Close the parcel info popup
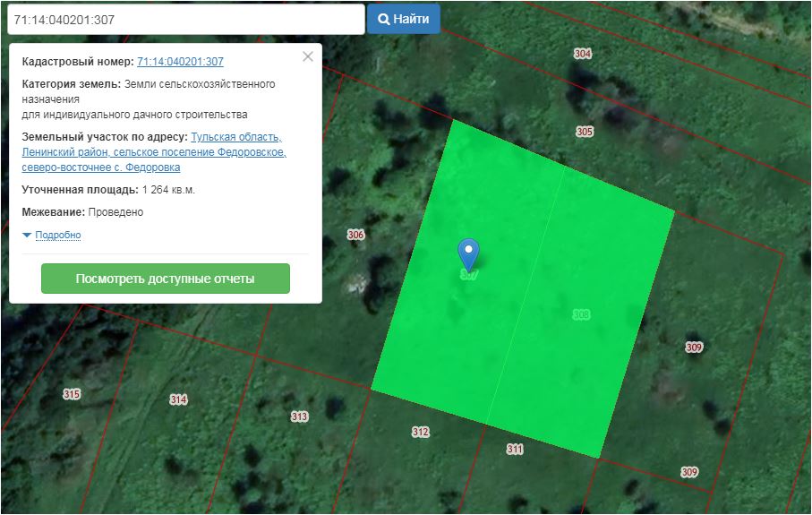The height and width of the screenshot is (515, 812). point(308,56)
